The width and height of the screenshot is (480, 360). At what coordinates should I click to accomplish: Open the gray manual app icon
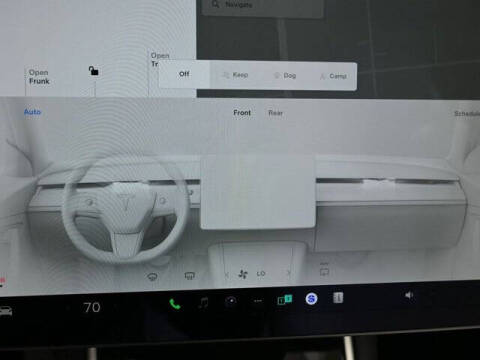[x=338, y=298]
